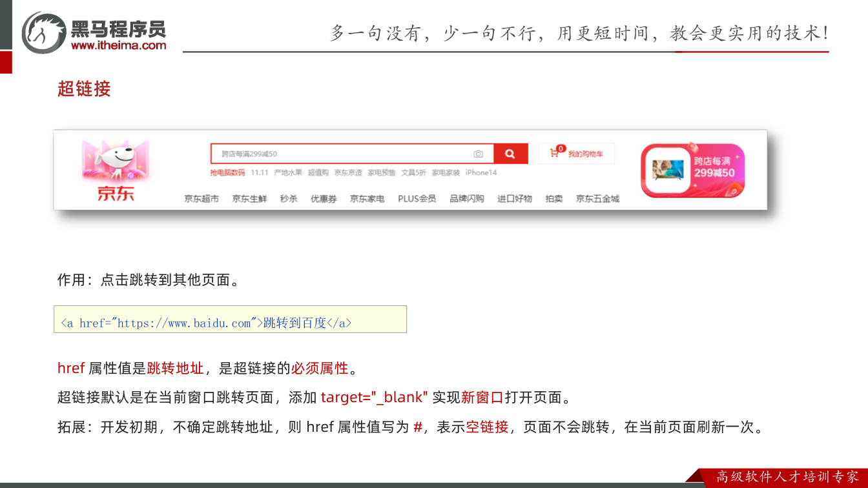Click the 超链接 slide title
The image size is (868, 488).
[84, 89]
